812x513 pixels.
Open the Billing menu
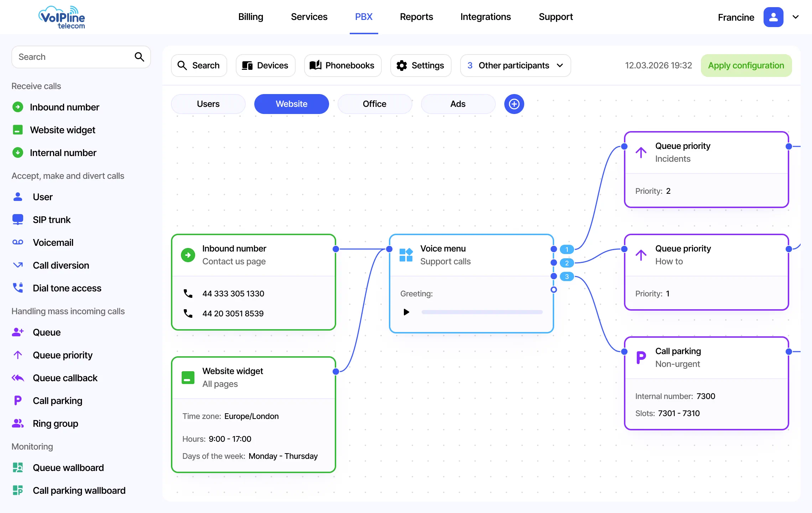tap(251, 17)
